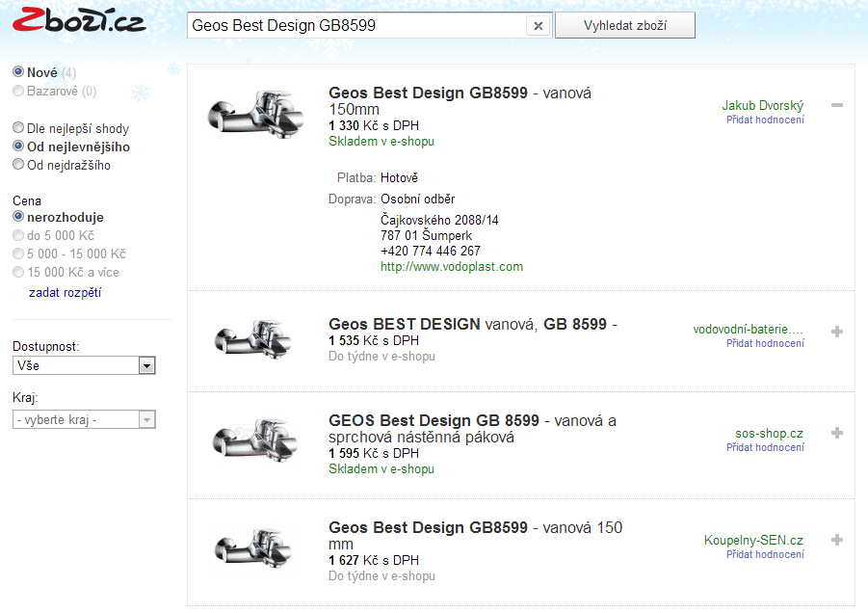868x613 pixels.
Task: Add rating for Jakub Dvorský shop
Action: 765,120
